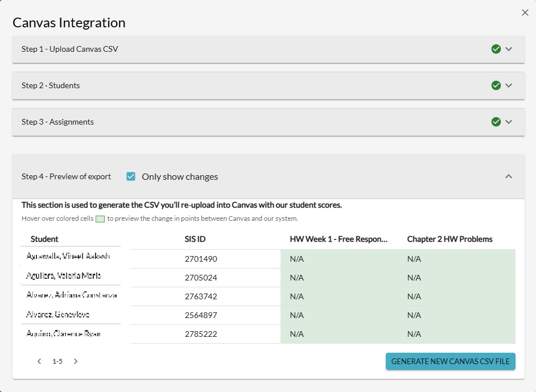Screen dimensions: 536x392
Task: Click Step 3 green checkmark icon
Action: coord(496,122)
